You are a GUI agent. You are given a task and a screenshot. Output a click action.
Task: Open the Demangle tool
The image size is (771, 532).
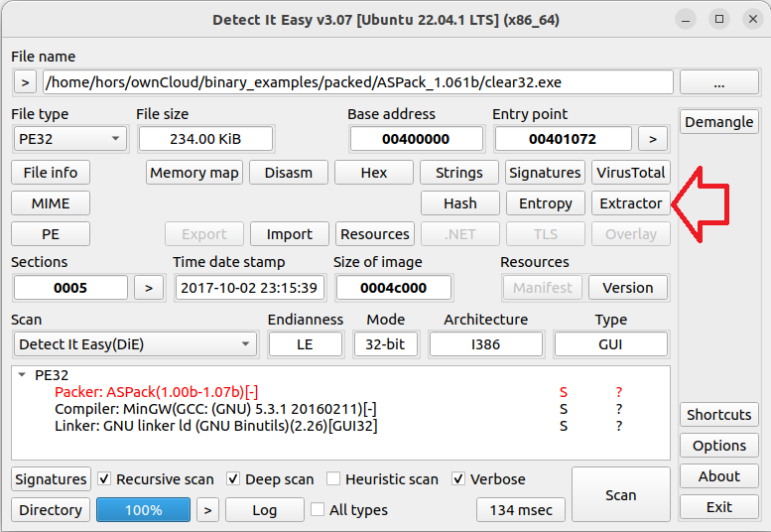coord(718,121)
